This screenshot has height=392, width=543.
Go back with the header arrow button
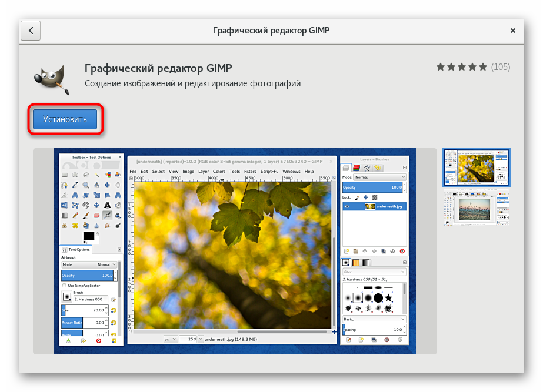[x=31, y=31]
